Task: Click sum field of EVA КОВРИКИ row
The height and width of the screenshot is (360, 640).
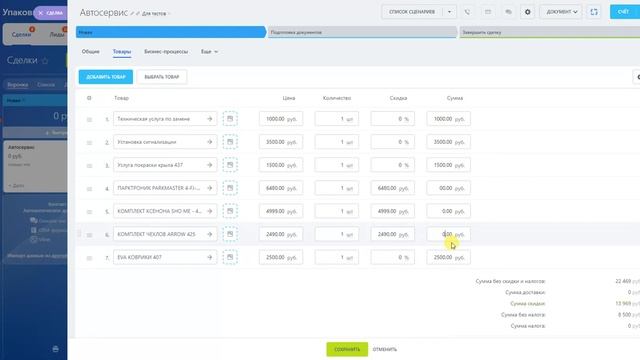Action: point(448,257)
